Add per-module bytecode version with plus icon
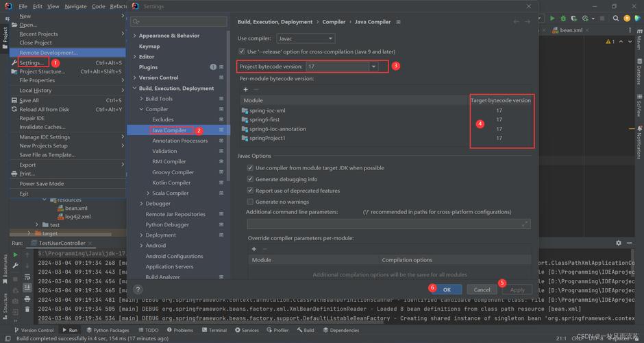Image resolution: width=644 pixels, height=343 pixels. click(x=245, y=89)
